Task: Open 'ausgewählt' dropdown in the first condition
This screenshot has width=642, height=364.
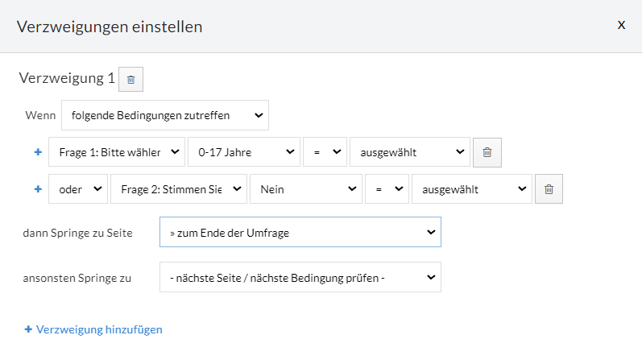Action: [x=410, y=152]
